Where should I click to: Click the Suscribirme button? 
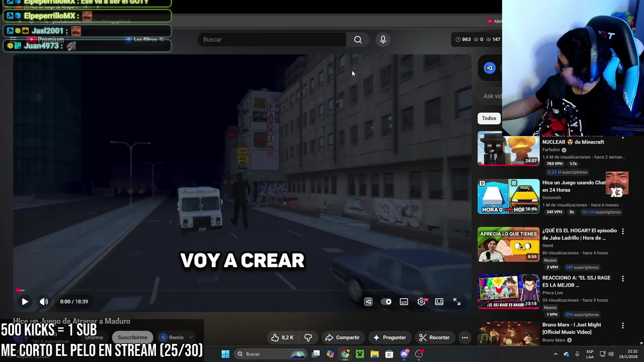132,337
